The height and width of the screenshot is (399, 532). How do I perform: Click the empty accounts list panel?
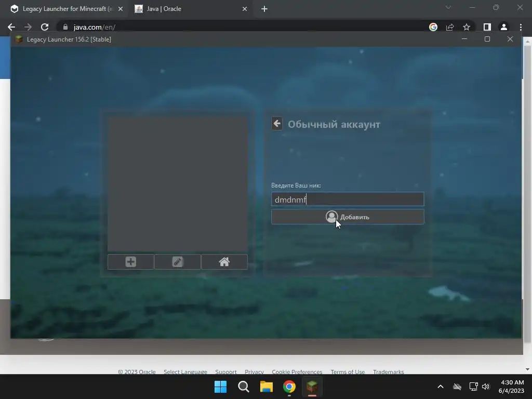tap(178, 184)
